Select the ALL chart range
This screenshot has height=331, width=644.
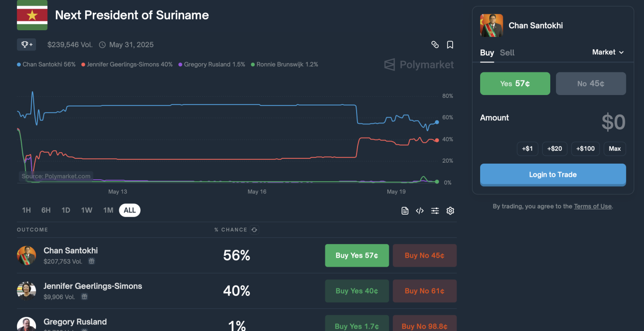(x=130, y=210)
